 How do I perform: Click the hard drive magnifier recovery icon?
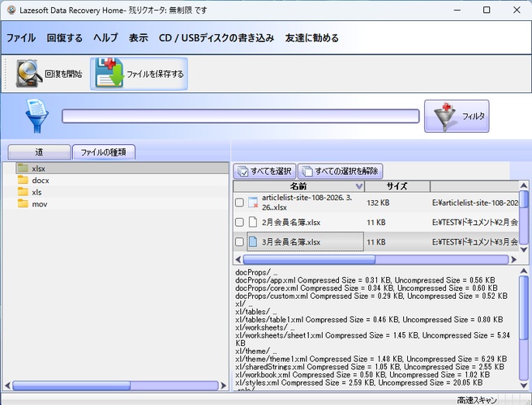[28, 74]
